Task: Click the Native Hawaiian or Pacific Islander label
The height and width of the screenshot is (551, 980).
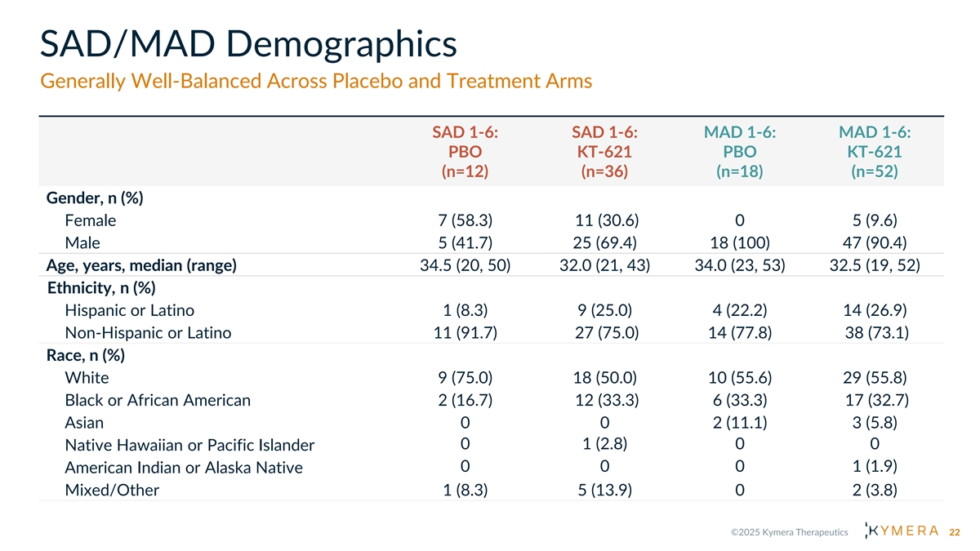Action: 189,446
